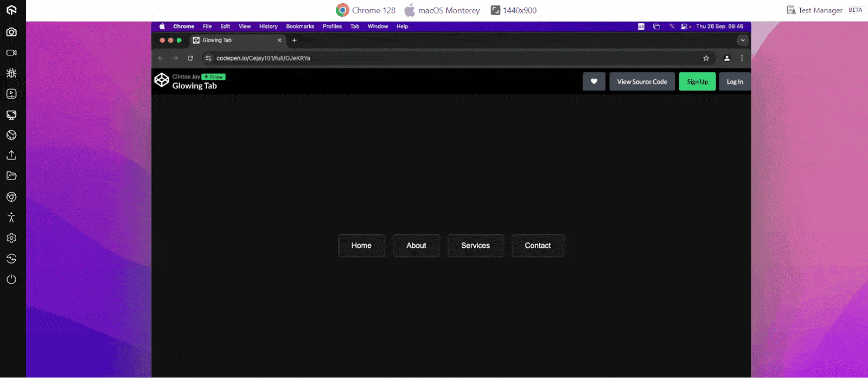This screenshot has width=868, height=378.
Task: Open the resolution monitor icon
Action: [x=11, y=114]
